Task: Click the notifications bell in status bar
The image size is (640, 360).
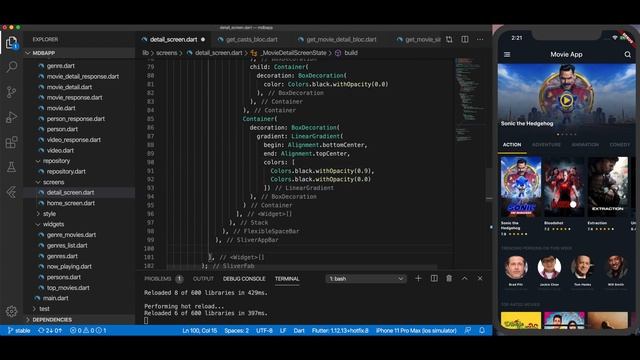Action: coord(482,330)
